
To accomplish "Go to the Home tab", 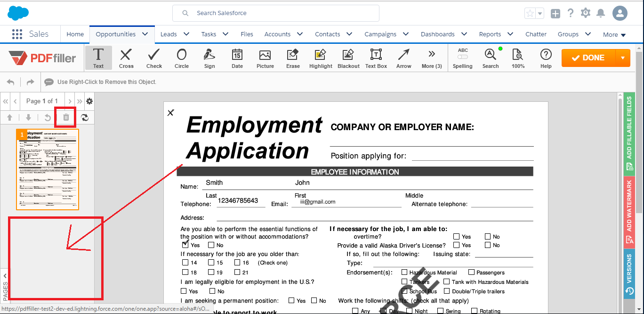I will (x=75, y=34).
